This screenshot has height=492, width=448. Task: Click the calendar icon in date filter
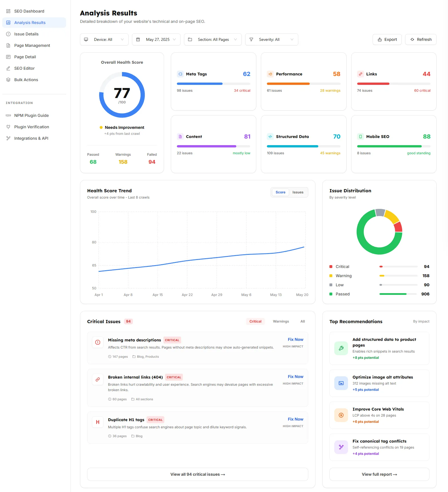(x=138, y=39)
